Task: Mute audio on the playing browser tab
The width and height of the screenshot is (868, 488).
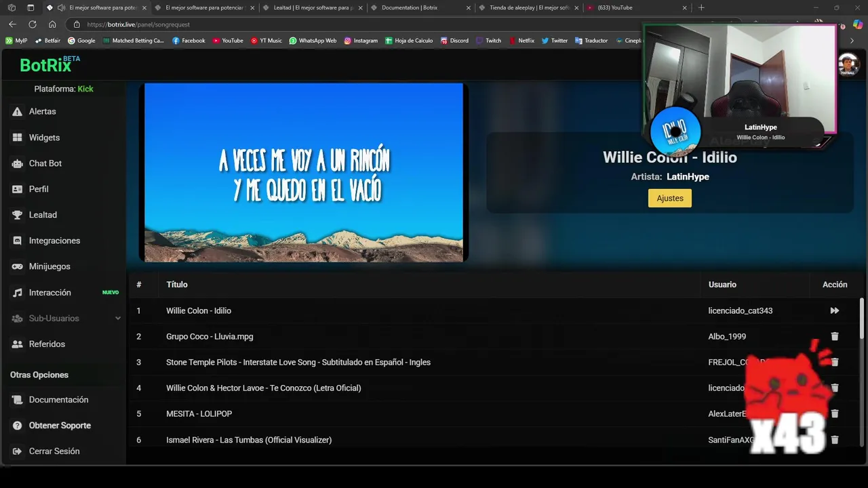Action: [x=61, y=7]
